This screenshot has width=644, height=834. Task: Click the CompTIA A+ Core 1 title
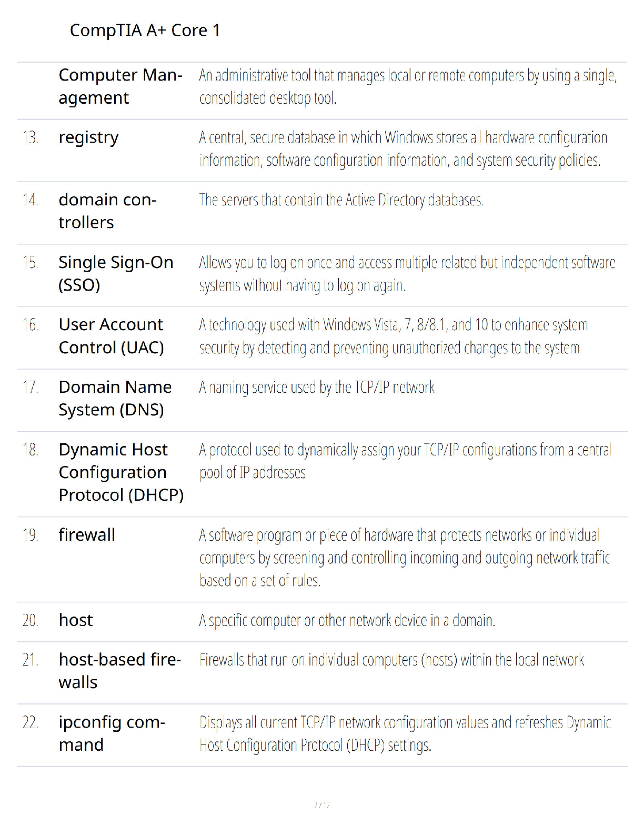tap(145, 31)
